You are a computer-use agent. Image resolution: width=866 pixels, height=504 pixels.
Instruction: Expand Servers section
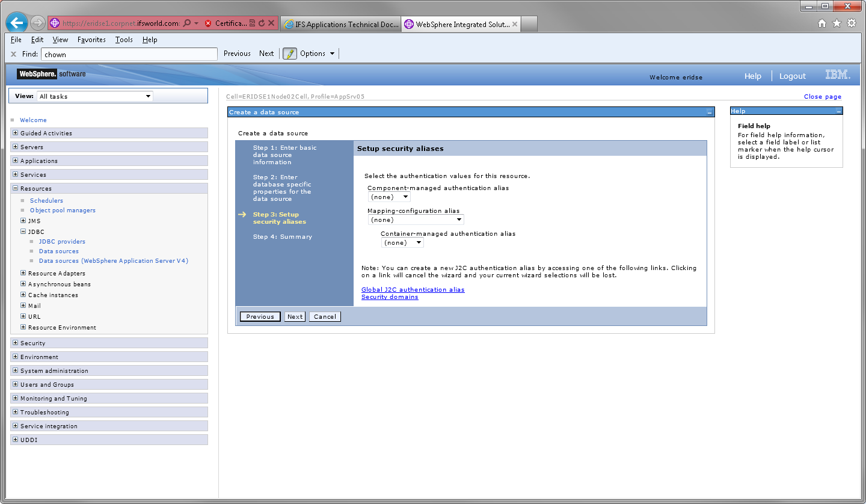point(16,147)
